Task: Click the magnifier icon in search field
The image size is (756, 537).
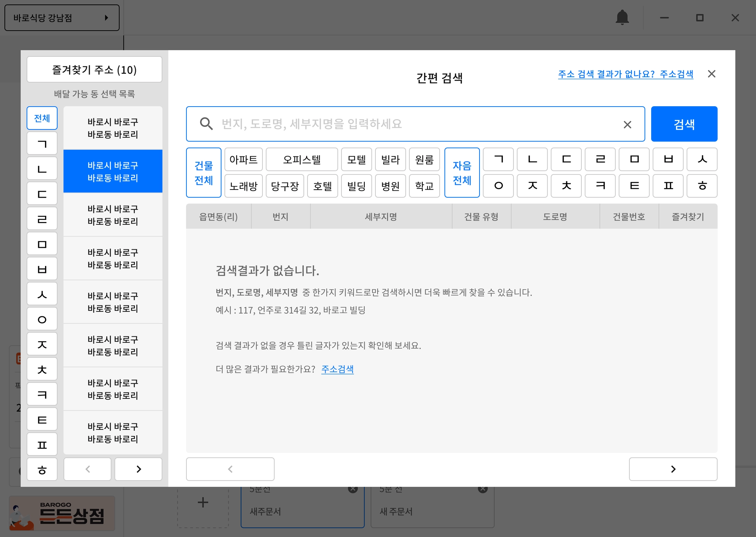Action: click(x=206, y=124)
